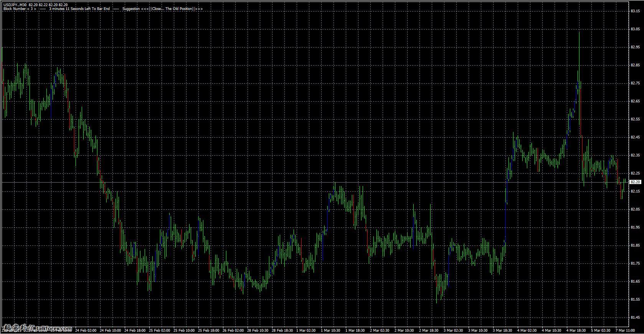
Task: Click the '24 Feb 02:00' time axis label
Action: (x=86, y=330)
